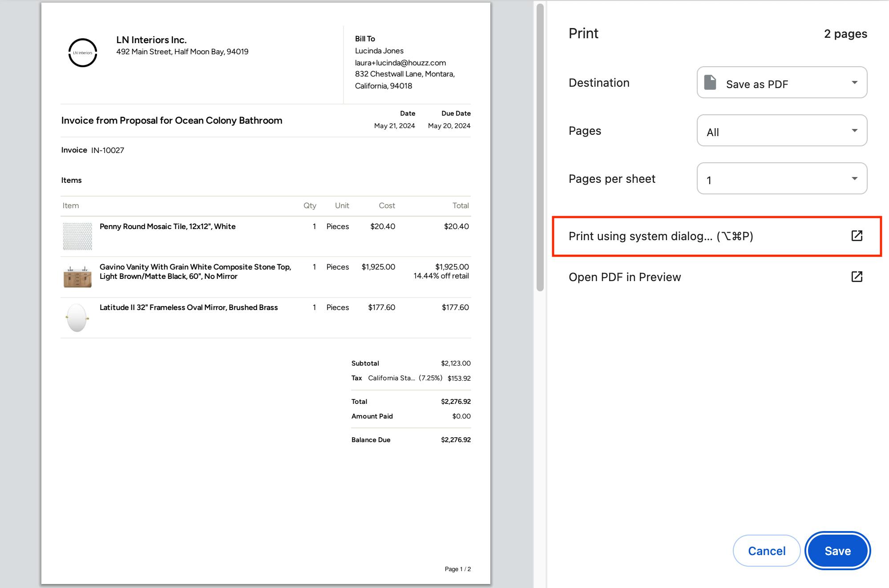The width and height of the screenshot is (889, 588).
Task: Click the laura+lucinda@houzz.com email address
Action: [x=400, y=63]
